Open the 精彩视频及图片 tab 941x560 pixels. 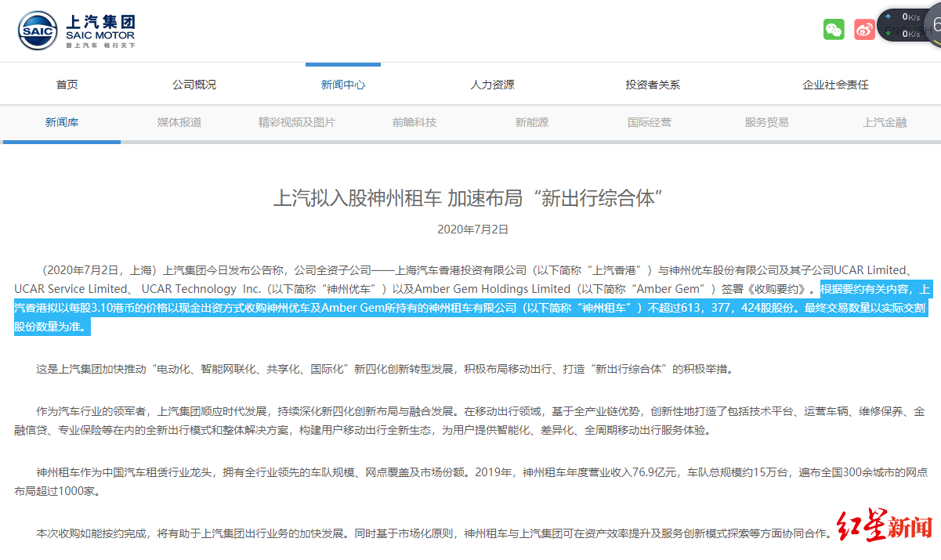coord(297,122)
